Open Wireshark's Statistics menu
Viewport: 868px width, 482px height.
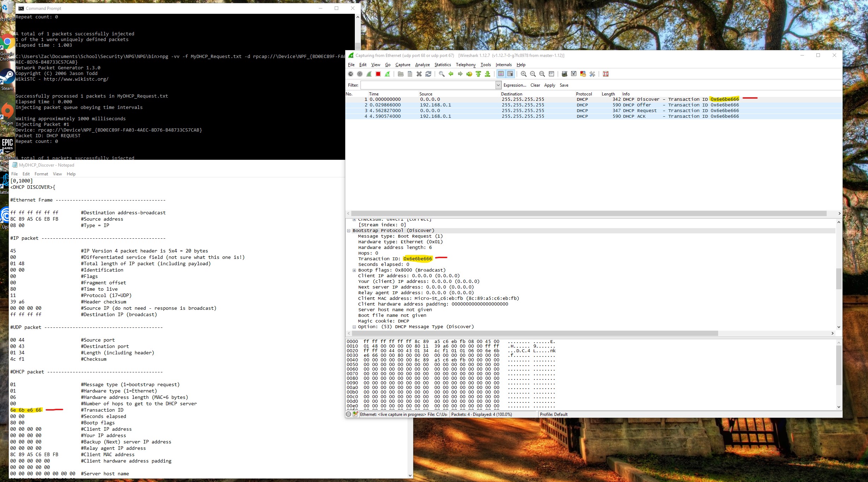coord(443,65)
